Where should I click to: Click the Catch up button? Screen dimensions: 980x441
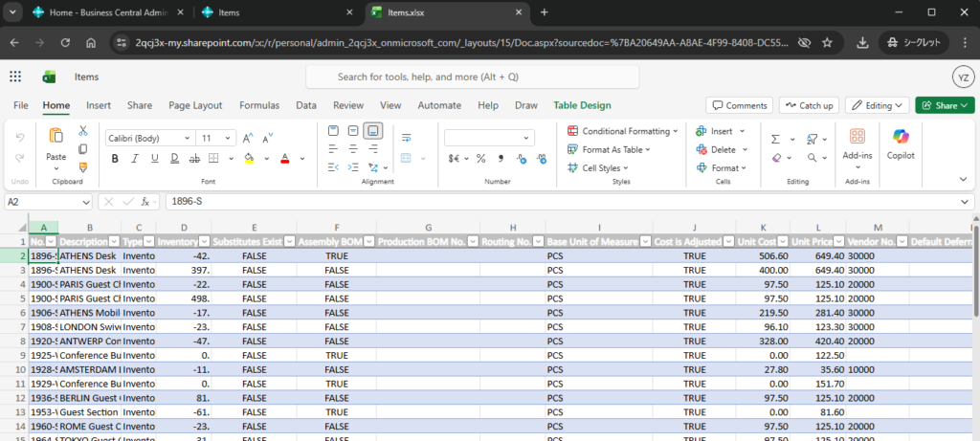(x=808, y=105)
